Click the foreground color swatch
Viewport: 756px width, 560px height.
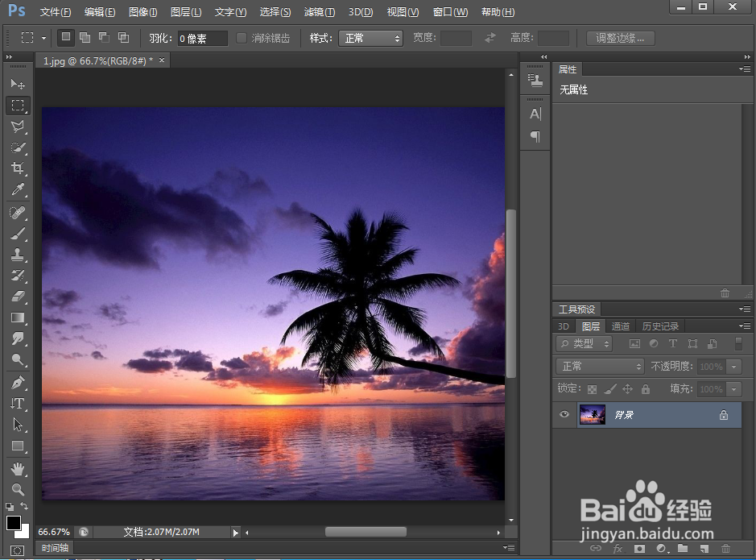[x=13, y=523]
